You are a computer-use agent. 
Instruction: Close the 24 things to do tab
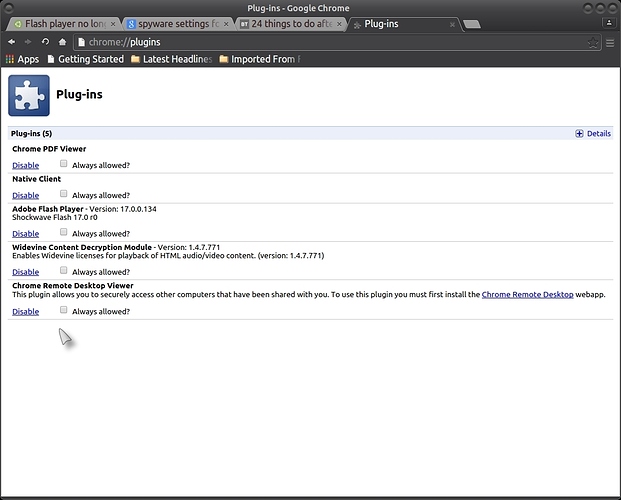[339, 24]
